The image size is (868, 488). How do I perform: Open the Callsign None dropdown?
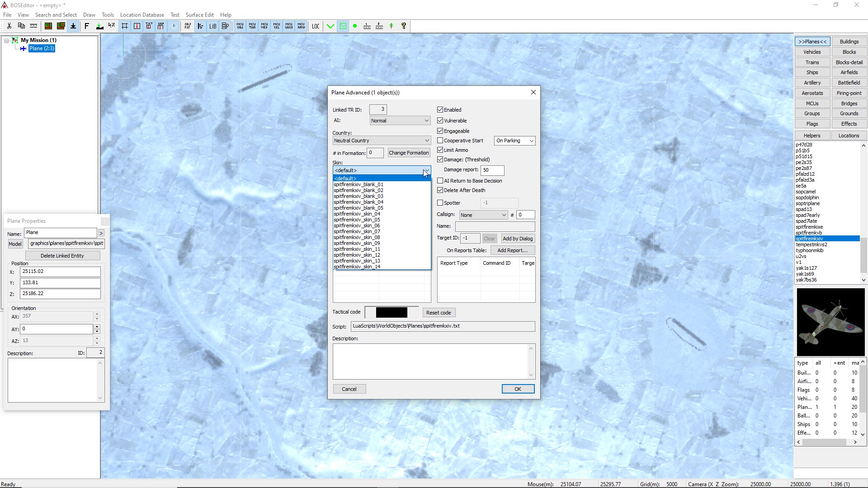click(483, 215)
